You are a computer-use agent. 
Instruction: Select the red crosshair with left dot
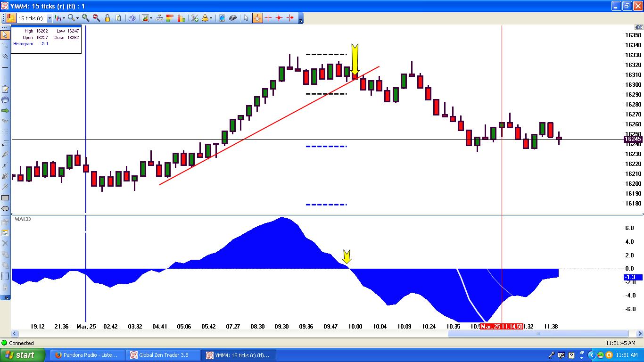(290, 18)
